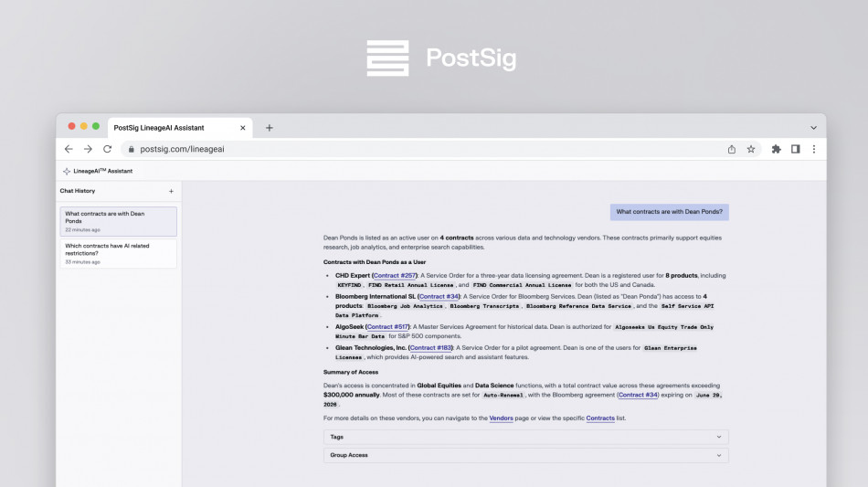Start new chat with plus icon
The image size is (868, 487).
[171, 191]
